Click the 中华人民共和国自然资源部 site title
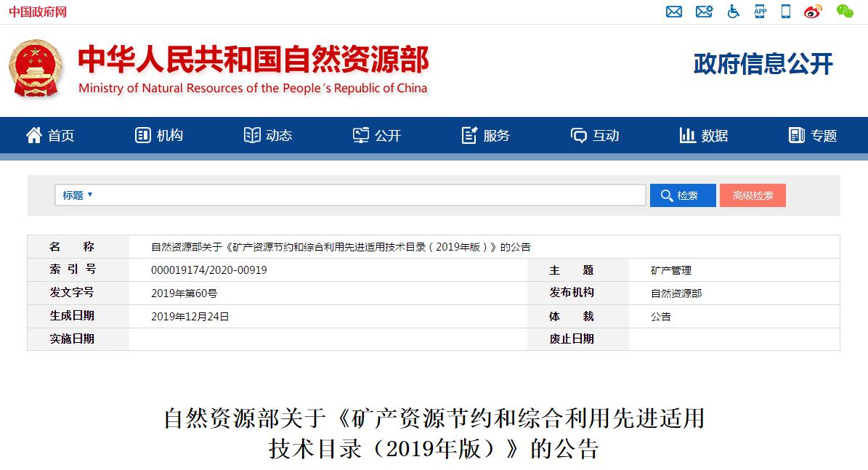 (253, 60)
